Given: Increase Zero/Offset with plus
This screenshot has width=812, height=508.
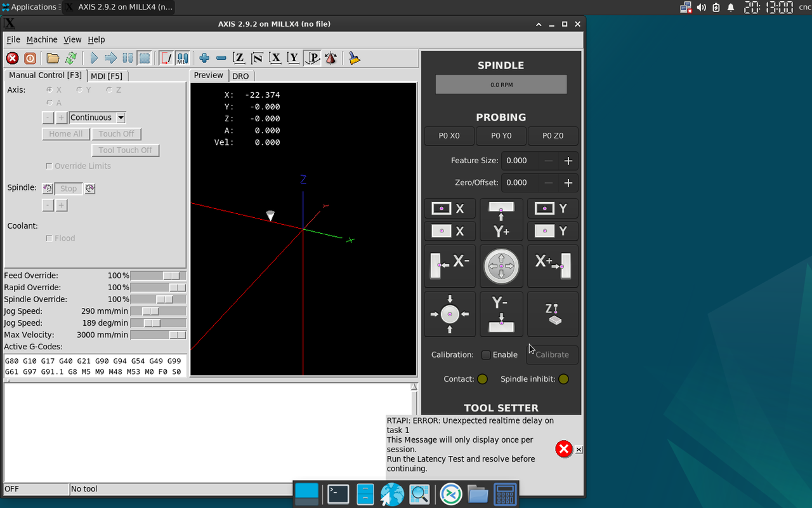Looking at the screenshot, I should click(x=568, y=183).
